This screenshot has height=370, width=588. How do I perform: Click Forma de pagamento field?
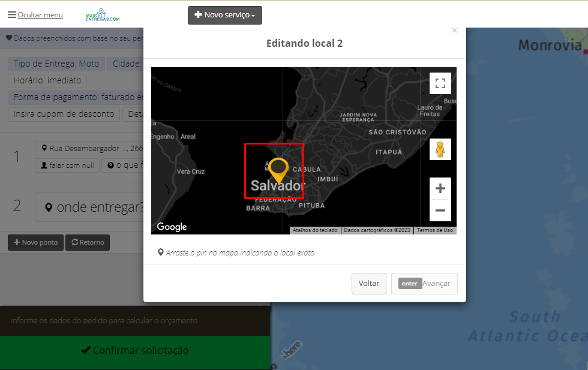76,98
